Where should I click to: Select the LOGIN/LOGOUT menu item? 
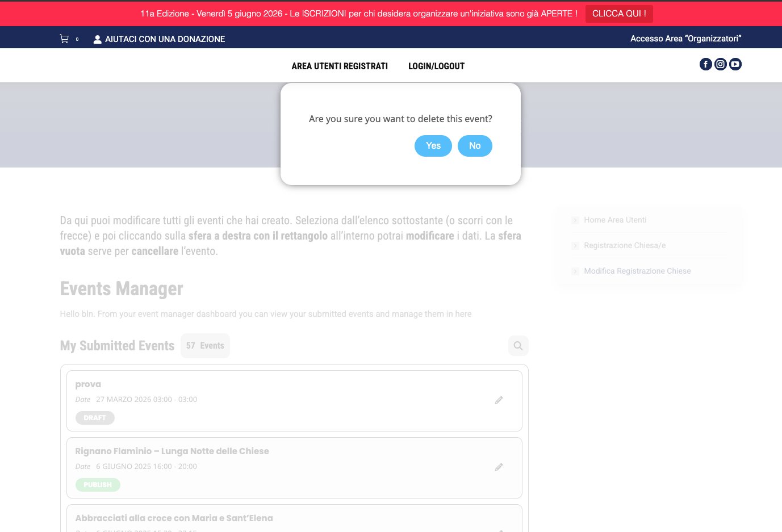pos(436,66)
